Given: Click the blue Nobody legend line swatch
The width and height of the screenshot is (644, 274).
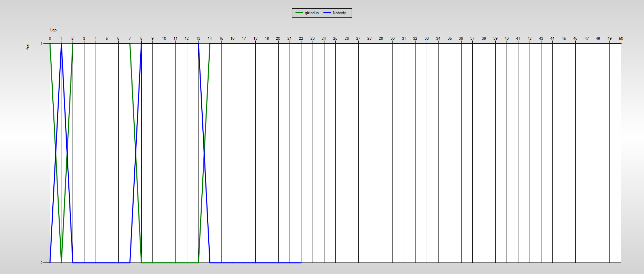Looking at the screenshot, I should pyautogui.click(x=327, y=13).
